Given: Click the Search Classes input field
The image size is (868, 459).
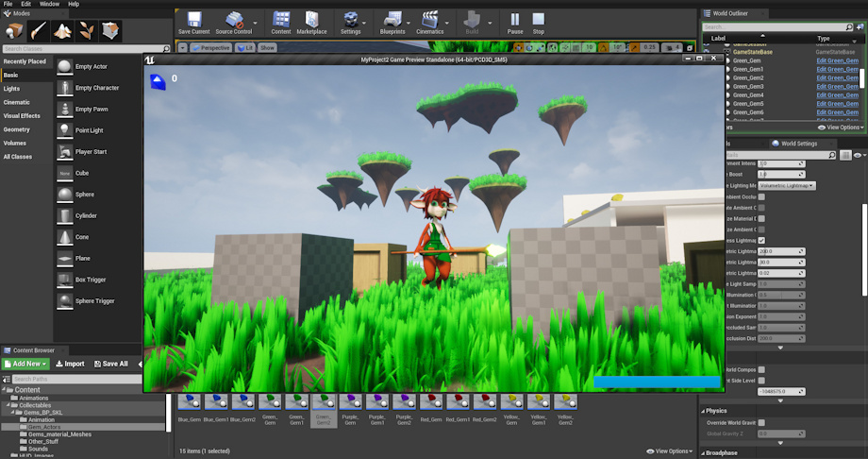Looking at the screenshot, I should coord(86,49).
